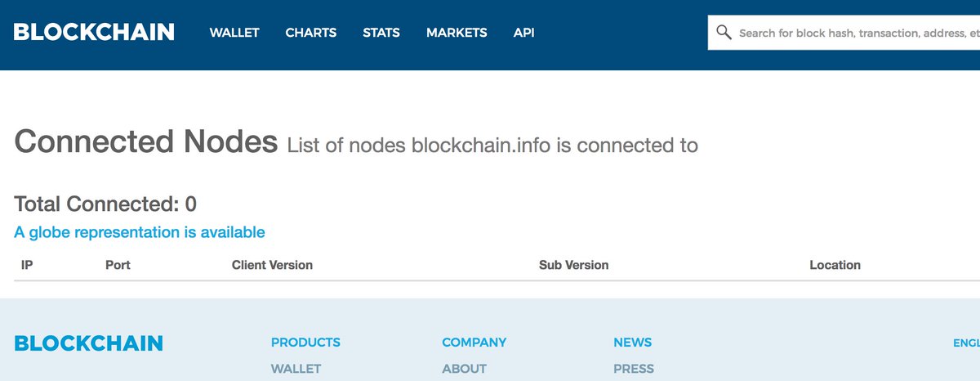Open the footer Wallet link
980x381 pixels.
point(296,369)
